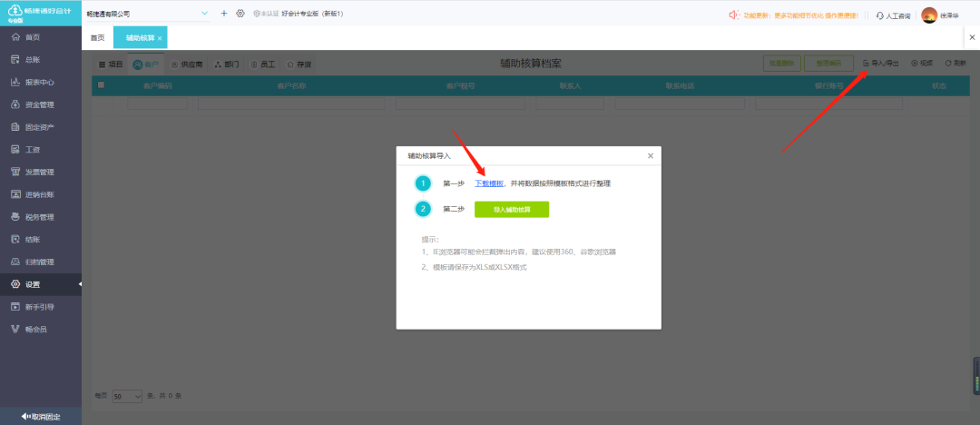Click the floating widget on right edge
The width and height of the screenshot is (980, 425).
pyautogui.click(x=976, y=376)
